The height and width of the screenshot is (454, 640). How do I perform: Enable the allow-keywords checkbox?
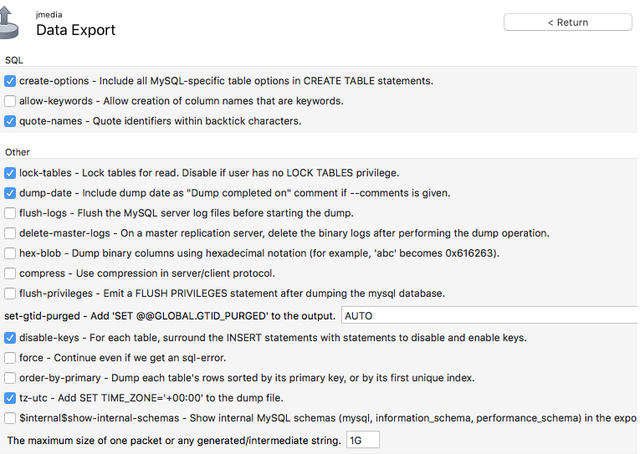[10, 101]
